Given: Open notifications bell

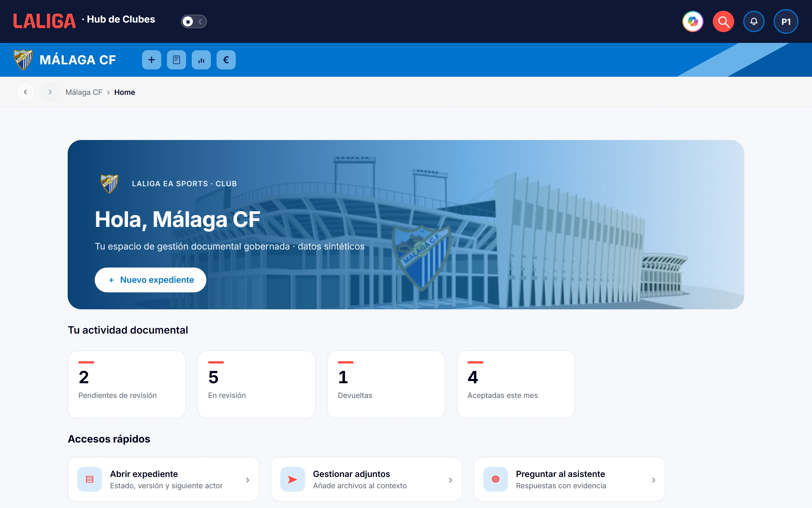Looking at the screenshot, I should point(754,21).
